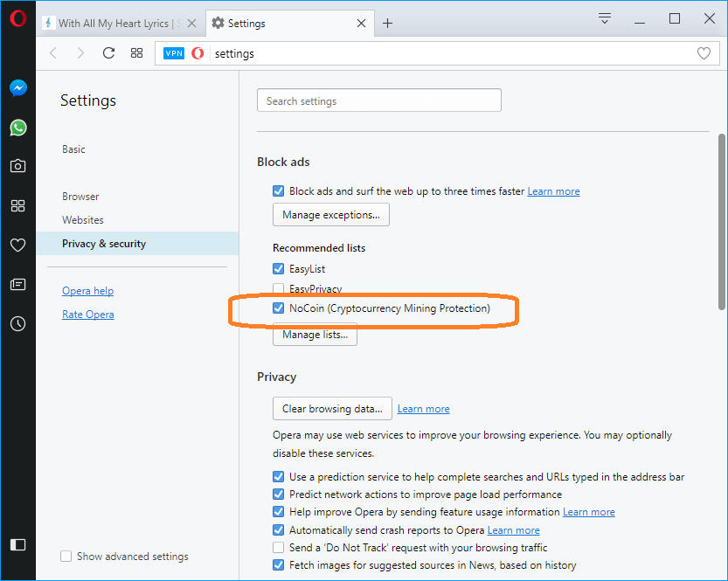This screenshot has width=728, height=581.
Task: Open the Opera main menu logo
Action: click(18, 18)
